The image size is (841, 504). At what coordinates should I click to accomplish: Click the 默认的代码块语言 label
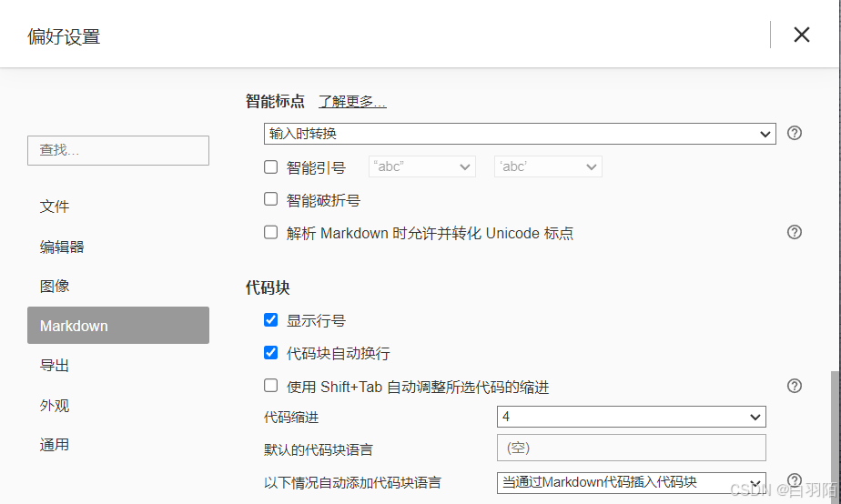point(318,449)
